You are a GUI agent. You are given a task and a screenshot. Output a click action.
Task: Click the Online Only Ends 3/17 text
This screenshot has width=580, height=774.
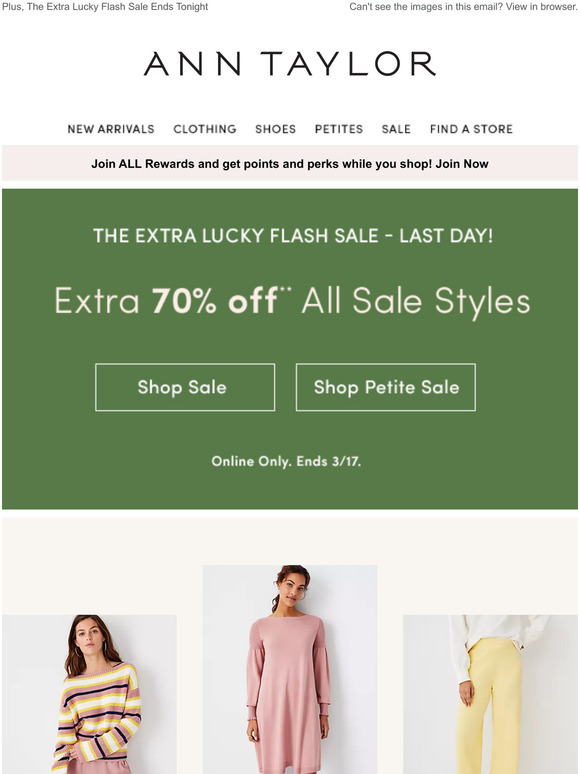point(286,461)
